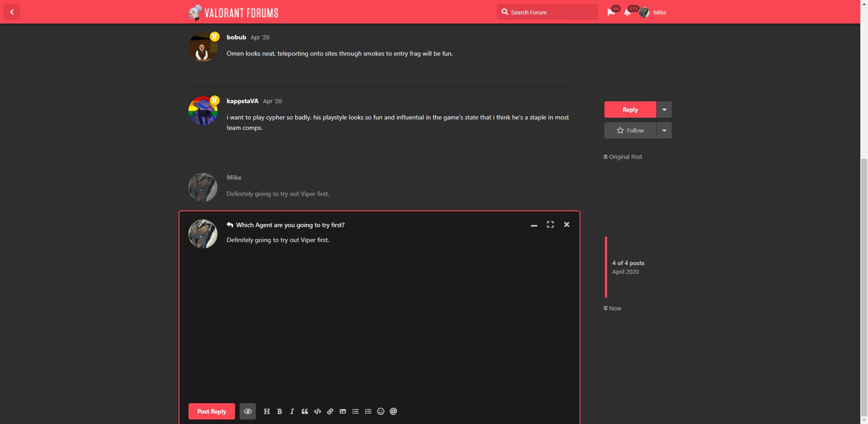Focus the Search Forum field
Viewport: 868px width, 424px height.
(x=547, y=12)
